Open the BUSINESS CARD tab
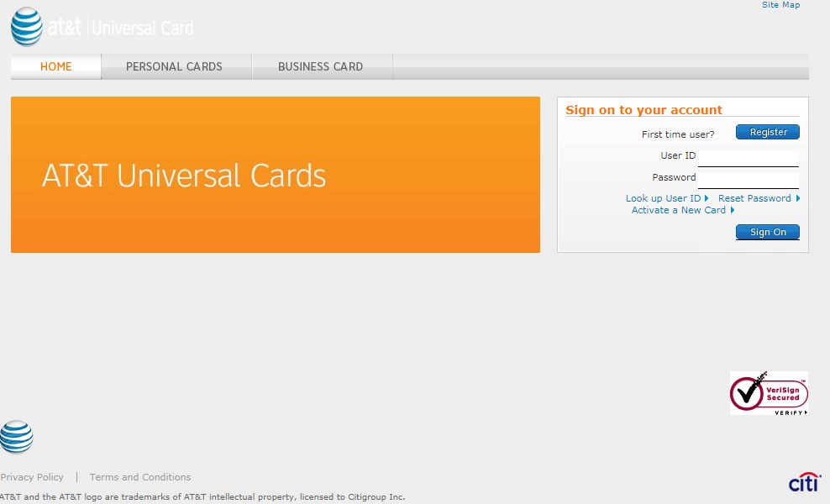The height and width of the screenshot is (504, 830). [x=321, y=66]
